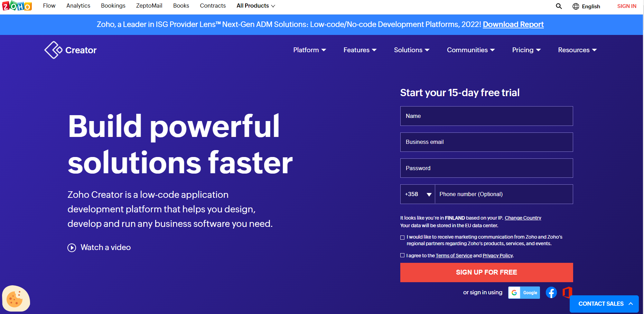This screenshot has width=644, height=314.
Task: Open the Resources dropdown
Action: tap(577, 50)
